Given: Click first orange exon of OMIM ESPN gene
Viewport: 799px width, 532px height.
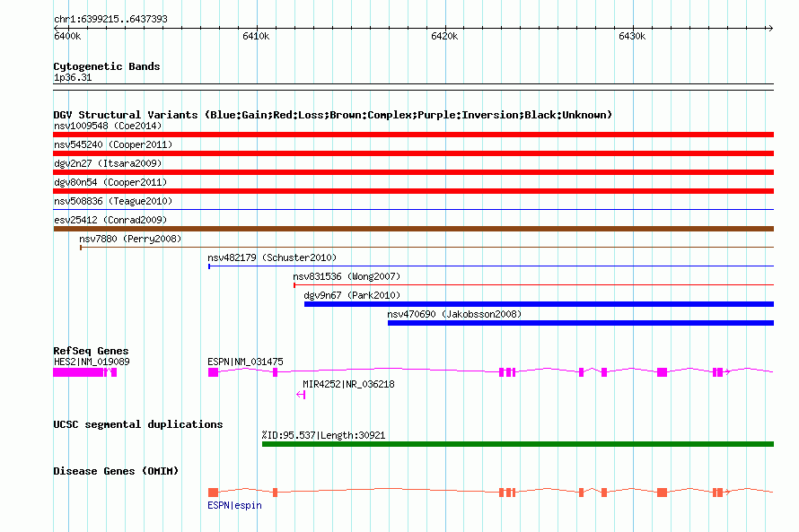Looking at the screenshot, I should (x=213, y=493).
